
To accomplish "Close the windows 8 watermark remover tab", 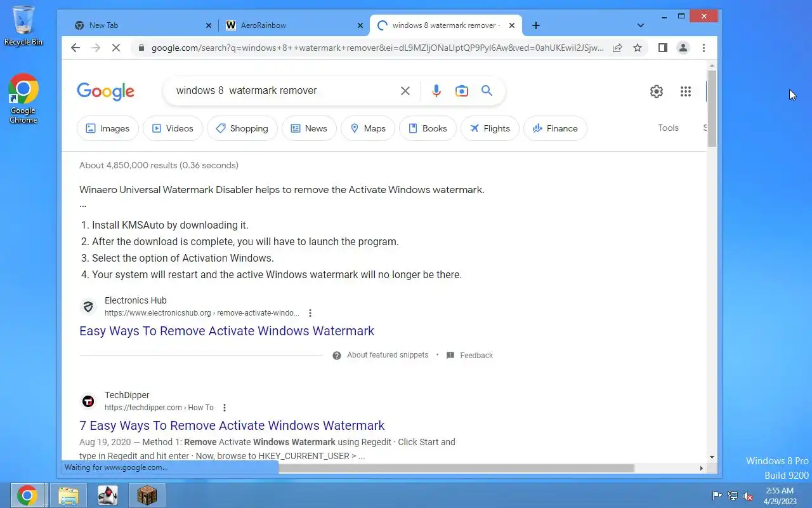I will (x=512, y=25).
